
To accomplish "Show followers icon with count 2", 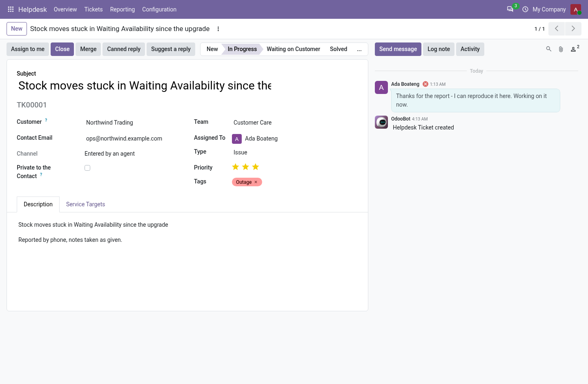I will (575, 49).
